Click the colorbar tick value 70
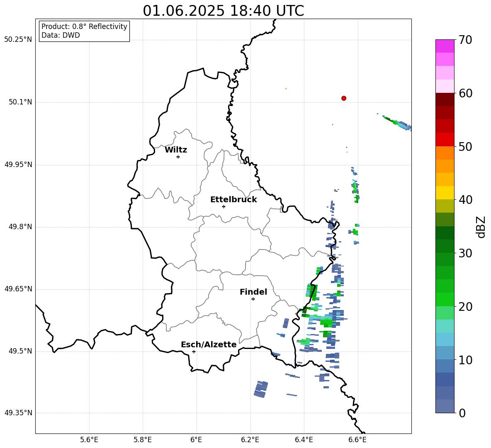This screenshot has height=448, width=491. [466, 40]
